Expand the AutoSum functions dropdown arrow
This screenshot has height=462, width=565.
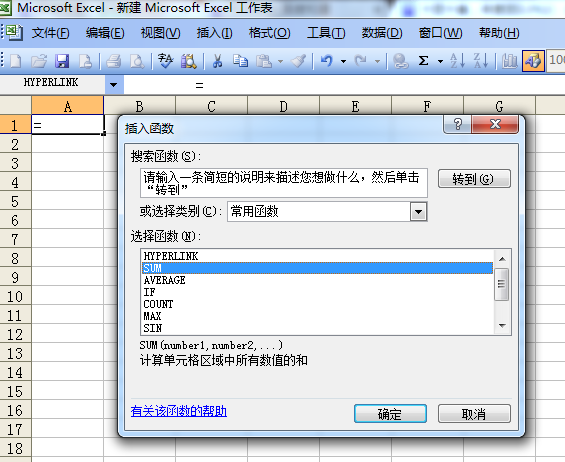click(440, 62)
